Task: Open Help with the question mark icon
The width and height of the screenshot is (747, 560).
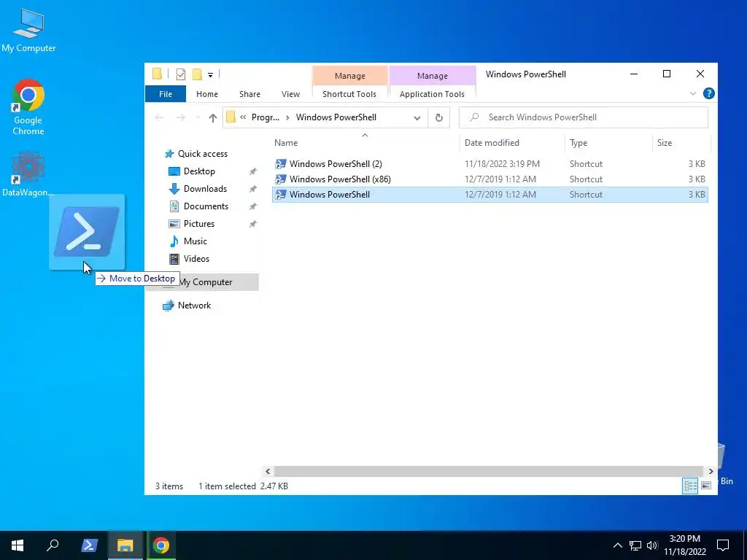Action: click(x=708, y=93)
